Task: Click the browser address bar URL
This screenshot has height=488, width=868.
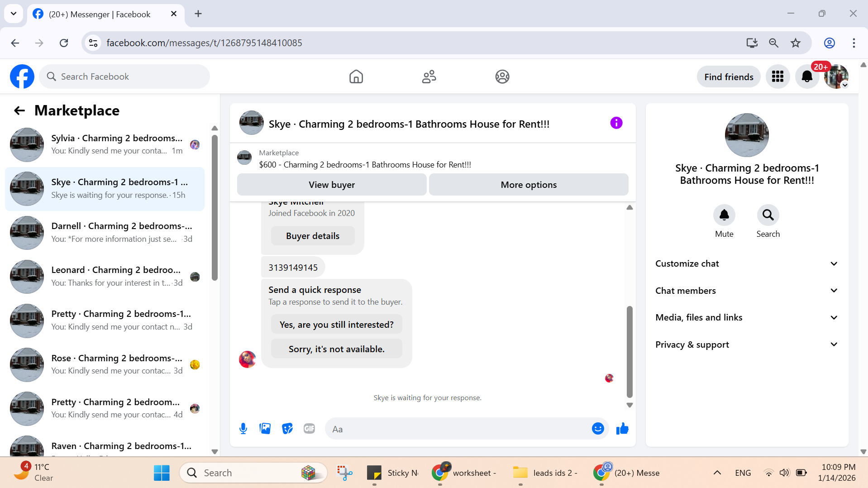Action: coord(204,43)
